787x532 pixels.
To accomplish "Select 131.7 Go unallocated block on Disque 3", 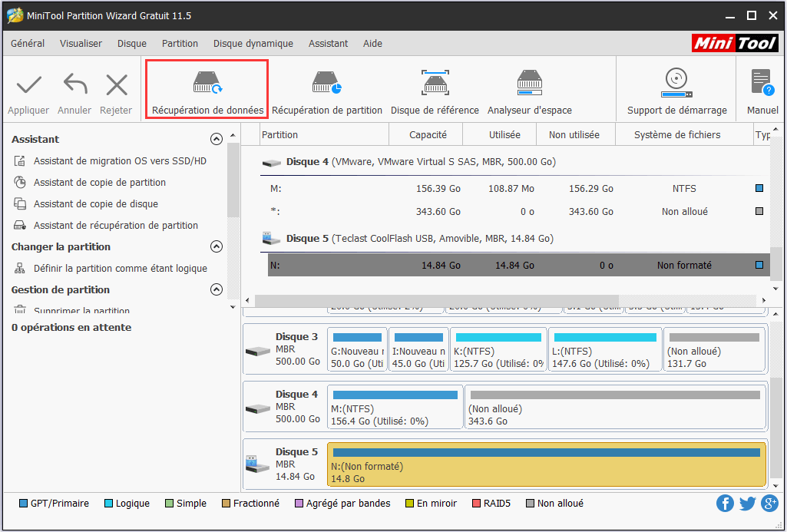I will [715, 350].
